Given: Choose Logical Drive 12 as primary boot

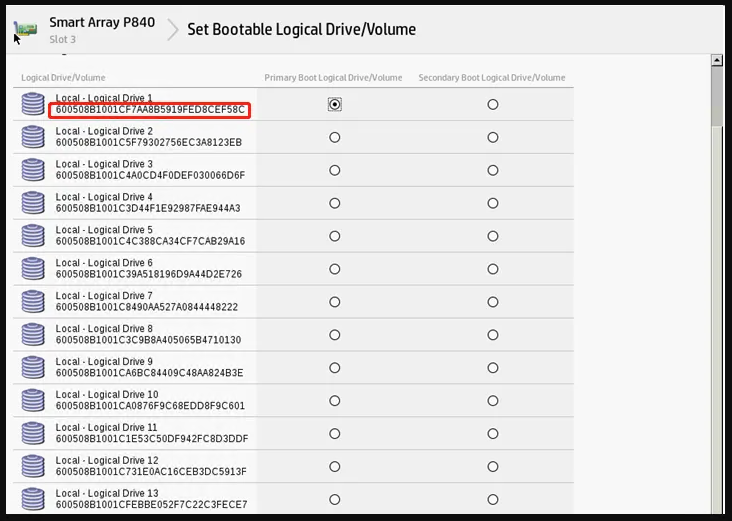Looking at the screenshot, I should pyautogui.click(x=335, y=466).
